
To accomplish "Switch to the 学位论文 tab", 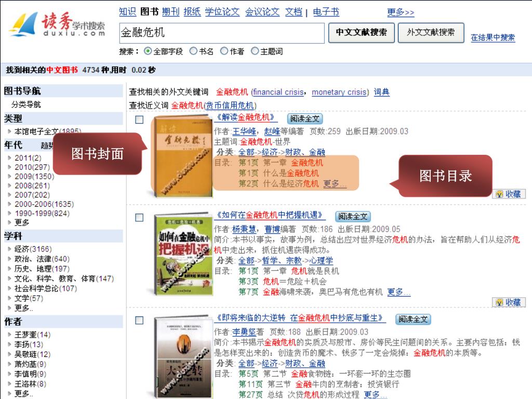I will pyautogui.click(x=222, y=12).
